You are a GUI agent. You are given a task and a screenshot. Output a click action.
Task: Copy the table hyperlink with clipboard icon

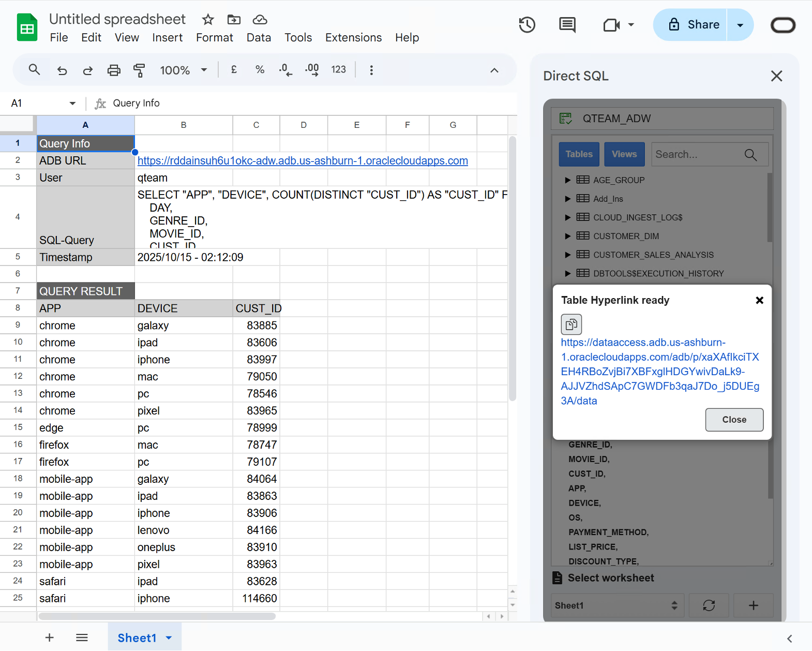click(x=572, y=324)
